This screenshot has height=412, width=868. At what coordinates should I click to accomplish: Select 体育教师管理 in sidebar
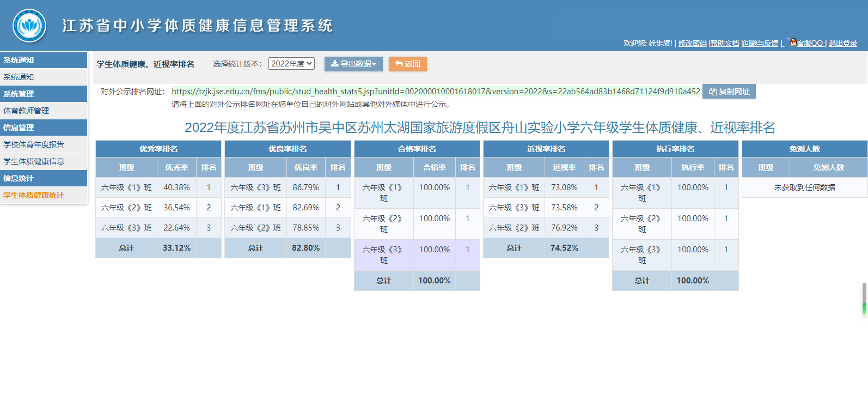(44, 111)
